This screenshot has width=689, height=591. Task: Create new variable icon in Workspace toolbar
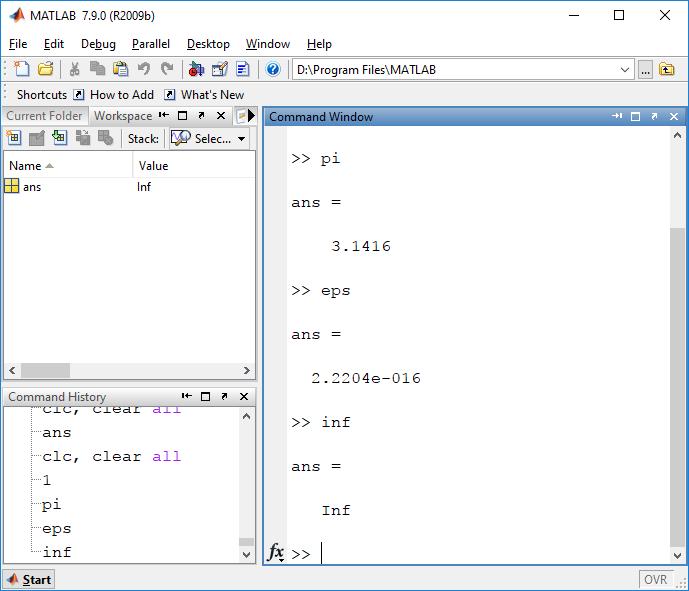(14, 138)
